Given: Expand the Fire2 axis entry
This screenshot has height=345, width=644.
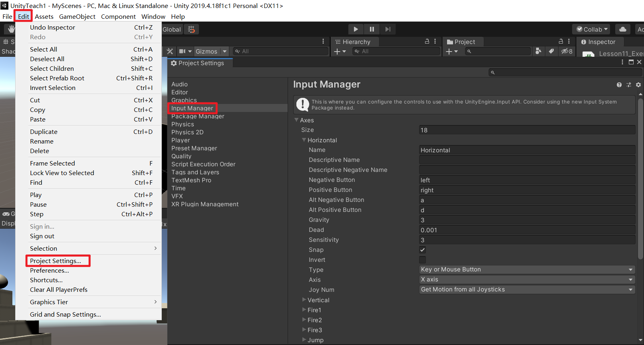Looking at the screenshot, I should (304, 320).
